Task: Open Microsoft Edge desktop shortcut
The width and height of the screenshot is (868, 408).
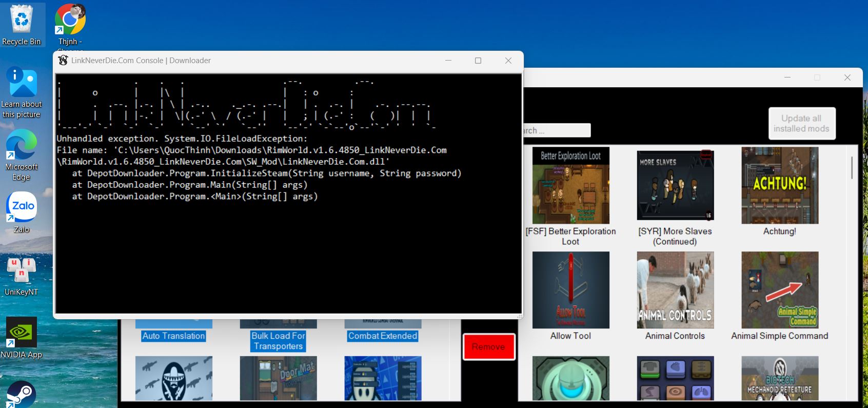Action: 22,145
